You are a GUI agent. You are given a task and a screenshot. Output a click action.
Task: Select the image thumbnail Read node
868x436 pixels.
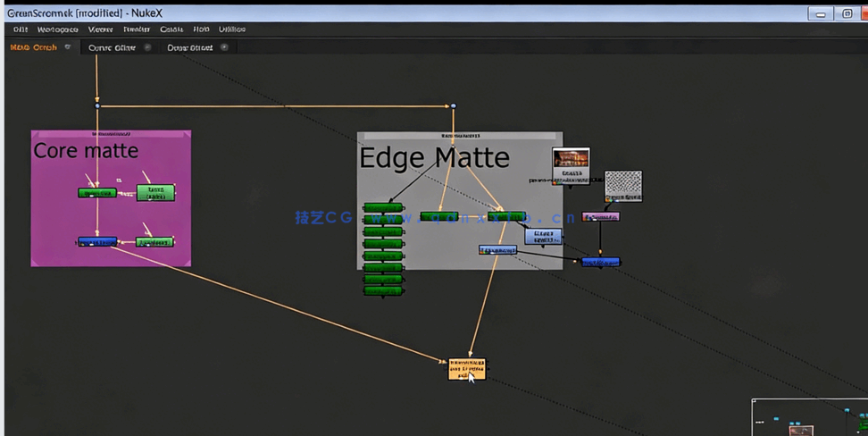(x=571, y=163)
